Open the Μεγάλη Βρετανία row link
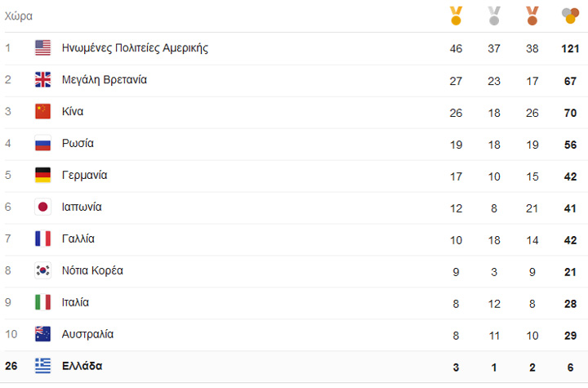This screenshot has height=388, width=588. (105, 80)
